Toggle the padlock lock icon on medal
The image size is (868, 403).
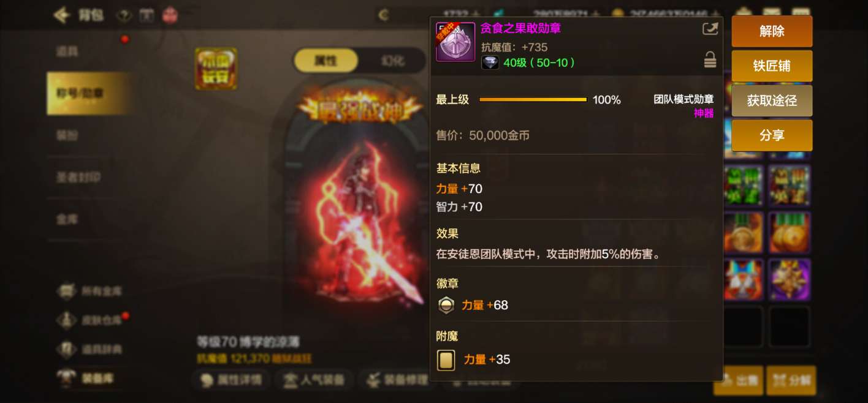(x=710, y=59)
